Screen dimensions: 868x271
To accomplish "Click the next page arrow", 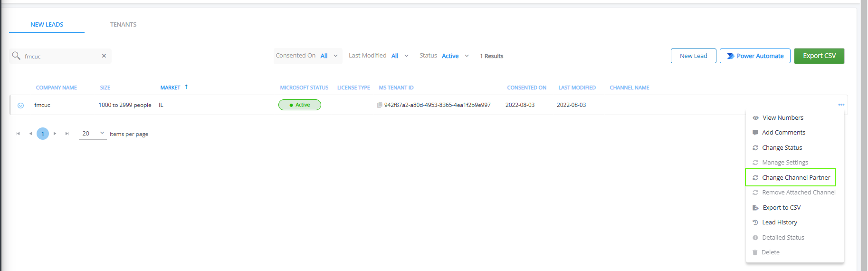I will coord(55,134).
